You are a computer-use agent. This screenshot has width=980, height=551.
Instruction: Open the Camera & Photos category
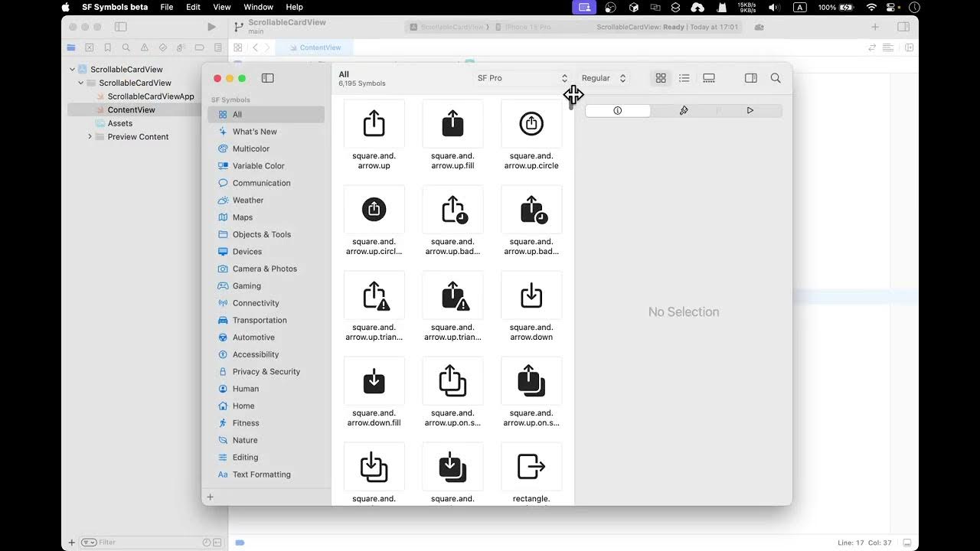pos(266,269)
